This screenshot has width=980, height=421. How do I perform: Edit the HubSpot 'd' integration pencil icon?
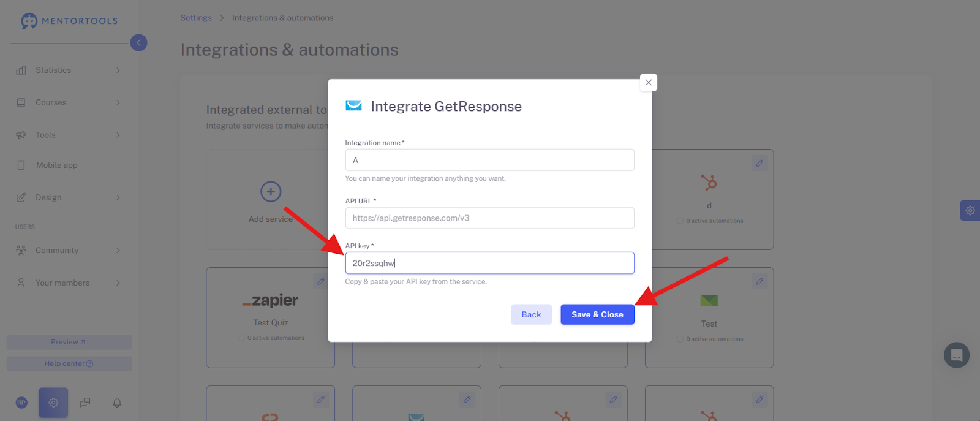[759, 163]
